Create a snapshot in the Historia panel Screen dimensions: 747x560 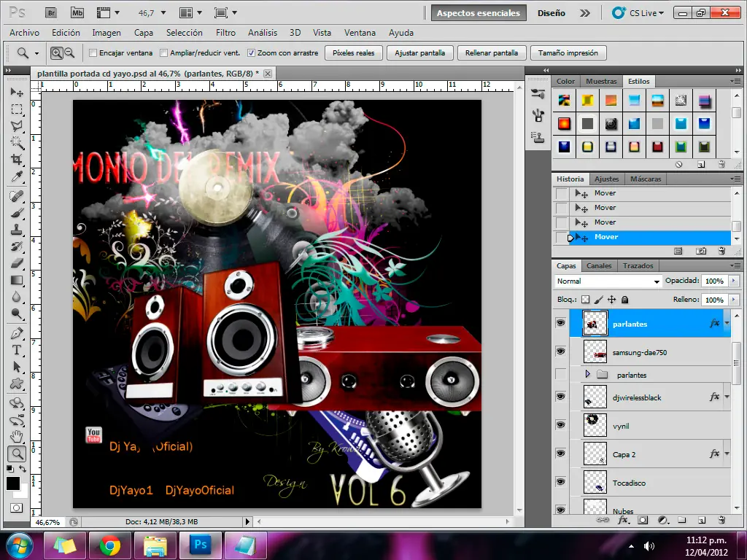(x=701, y=251)
